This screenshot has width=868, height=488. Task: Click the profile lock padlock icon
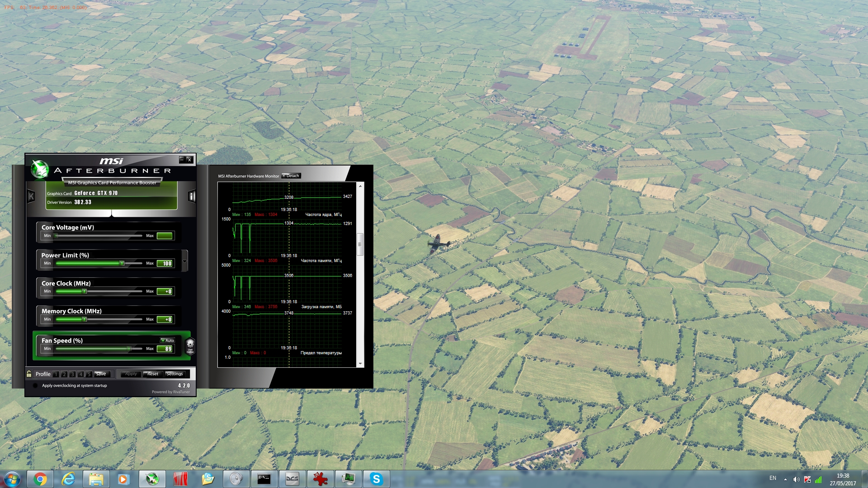[x=29, y=374]
